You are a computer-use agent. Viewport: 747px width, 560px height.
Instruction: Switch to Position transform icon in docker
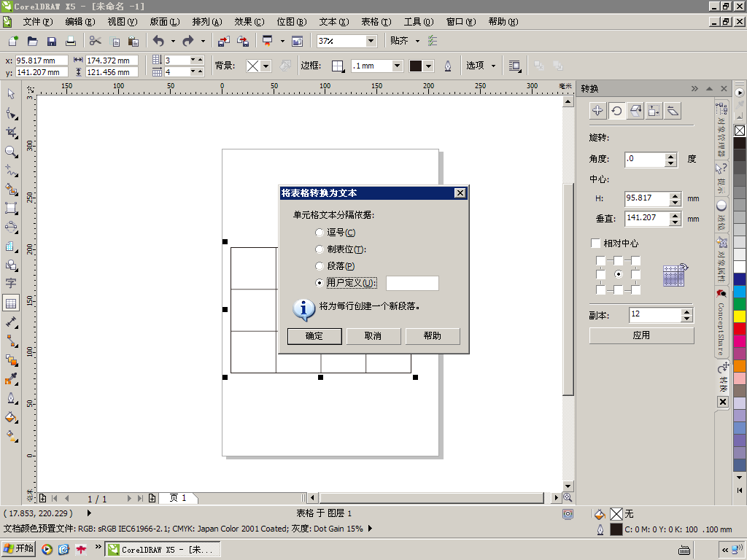(x=597, y=111)
